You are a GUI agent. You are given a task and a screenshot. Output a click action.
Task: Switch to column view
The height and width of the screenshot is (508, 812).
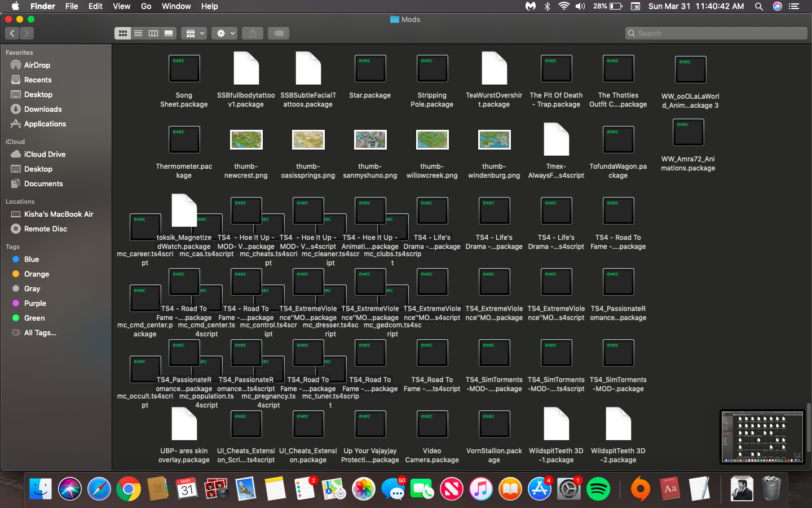pyautogui.click(x=153, y=33)
